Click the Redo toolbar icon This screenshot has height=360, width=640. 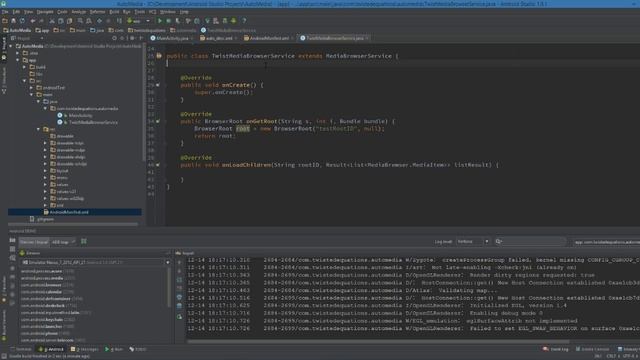tap(41, 21)
